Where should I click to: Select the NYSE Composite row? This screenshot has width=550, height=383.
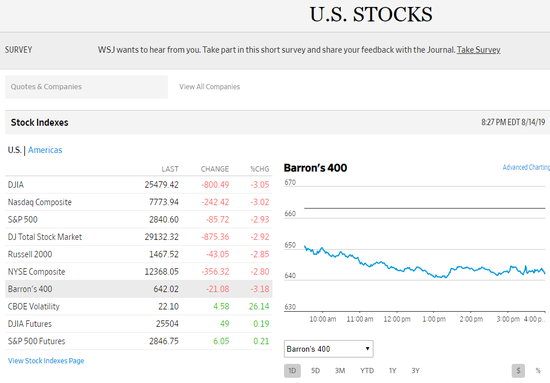click(x=139, y=271)
